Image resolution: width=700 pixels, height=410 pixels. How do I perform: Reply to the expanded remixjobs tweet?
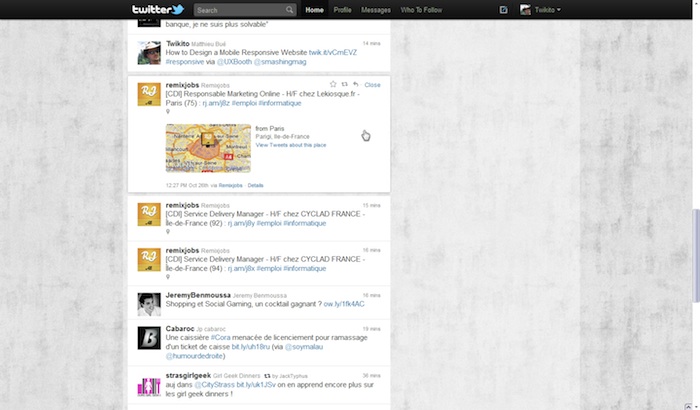point(356,84)
